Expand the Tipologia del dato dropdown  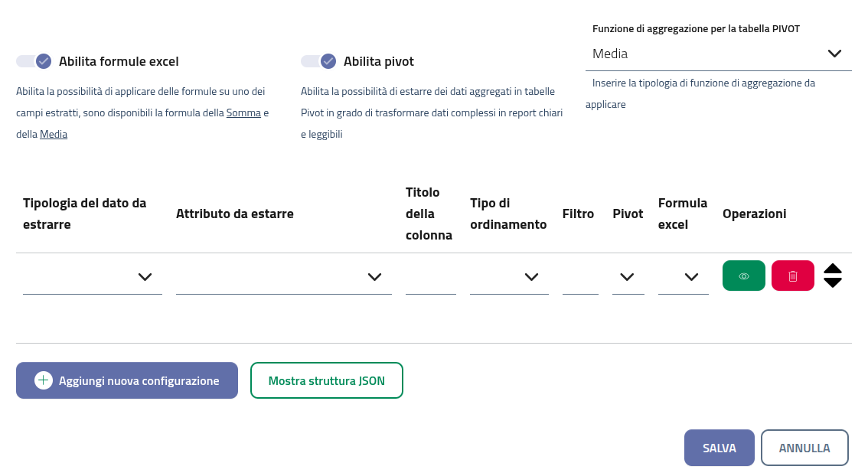(x=93, y=277)
